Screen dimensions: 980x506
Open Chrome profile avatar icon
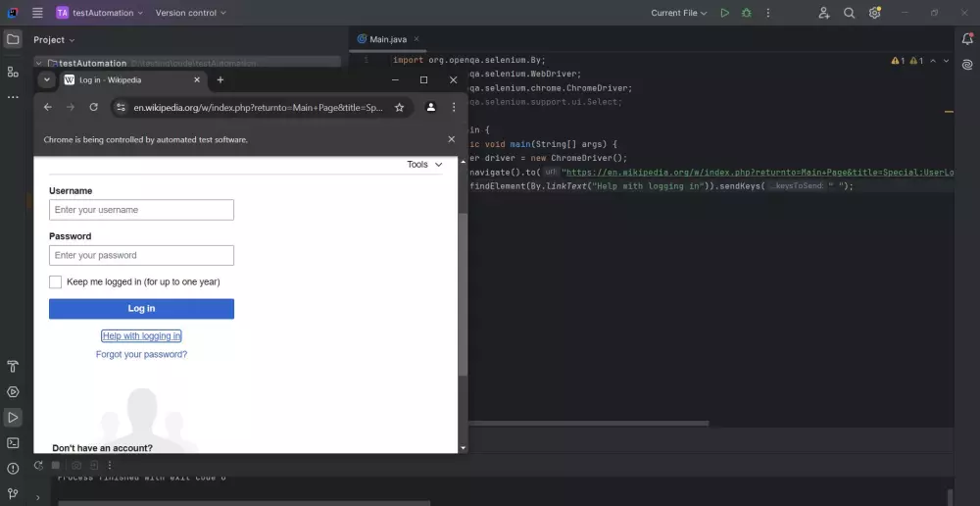pos(430,107)
